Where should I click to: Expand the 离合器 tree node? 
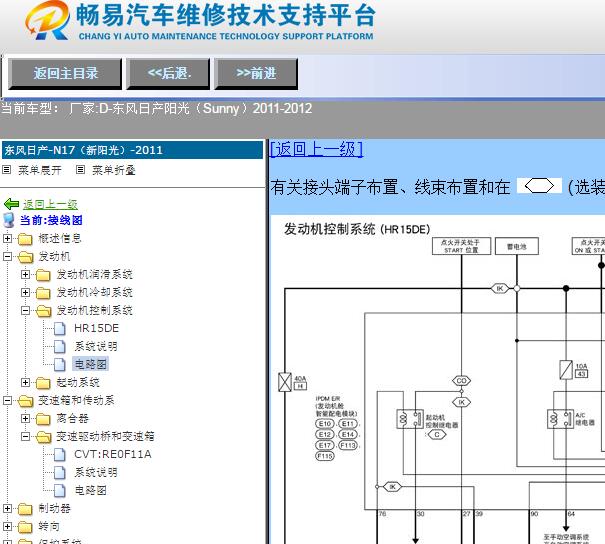point(25,418)
